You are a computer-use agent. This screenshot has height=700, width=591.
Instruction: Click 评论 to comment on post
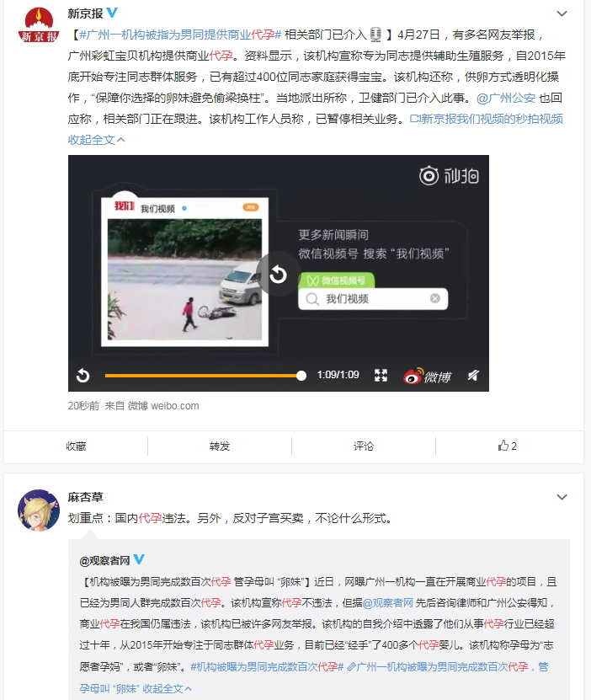pyautogui.click(x=364, y=446)
